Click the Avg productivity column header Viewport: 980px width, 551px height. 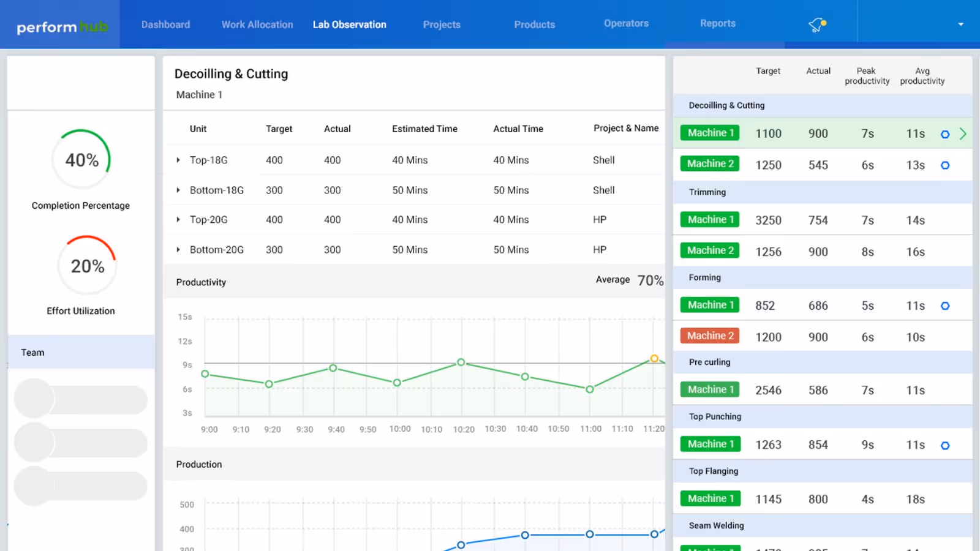pos(922,76)
